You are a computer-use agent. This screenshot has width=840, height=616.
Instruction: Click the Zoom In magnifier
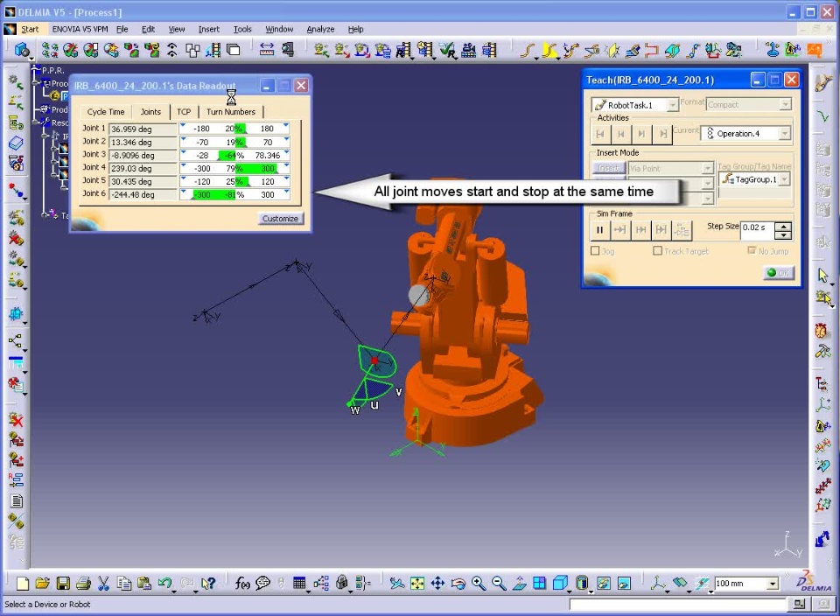click(x=479, y=584)
